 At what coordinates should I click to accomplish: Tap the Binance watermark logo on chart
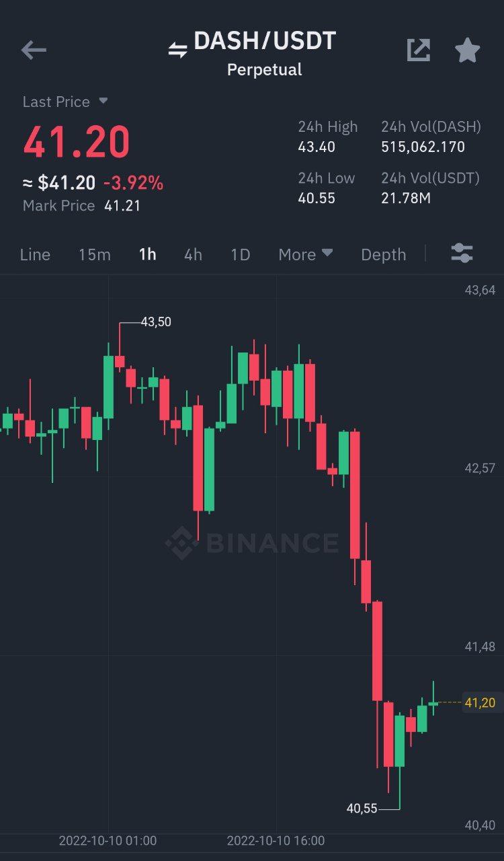click(252, 543)
